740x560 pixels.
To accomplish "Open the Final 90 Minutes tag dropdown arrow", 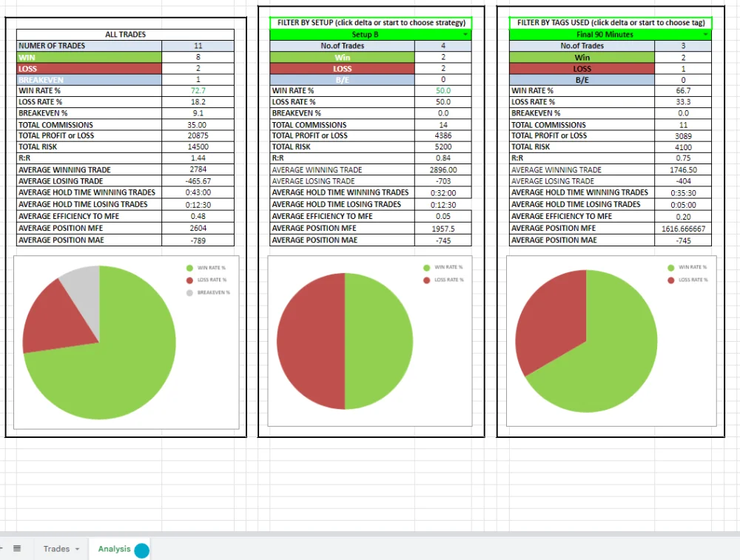I will pyautogui.click(x=705, y=35).
